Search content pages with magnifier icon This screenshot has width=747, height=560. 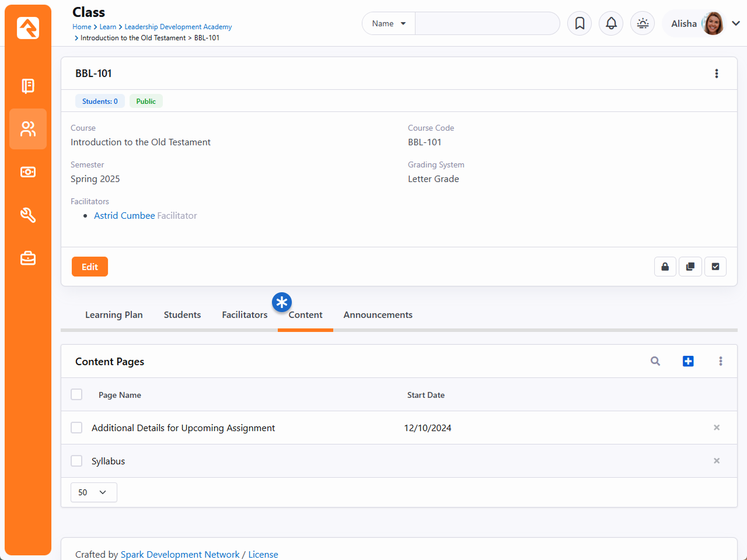coord(655,361)
